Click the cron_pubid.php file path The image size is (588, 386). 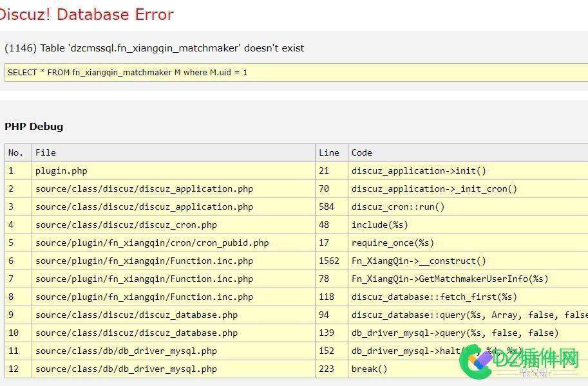[x=152, y=243]
